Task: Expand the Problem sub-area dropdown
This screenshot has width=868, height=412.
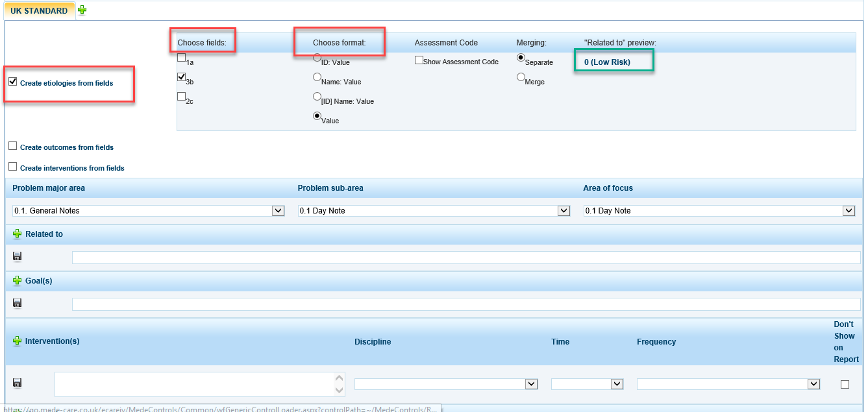Action: coord(564,211)
